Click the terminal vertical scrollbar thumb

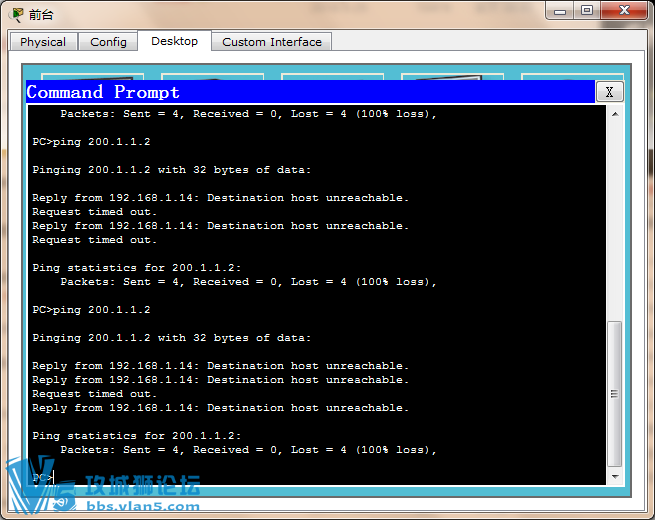click(614, 394)
